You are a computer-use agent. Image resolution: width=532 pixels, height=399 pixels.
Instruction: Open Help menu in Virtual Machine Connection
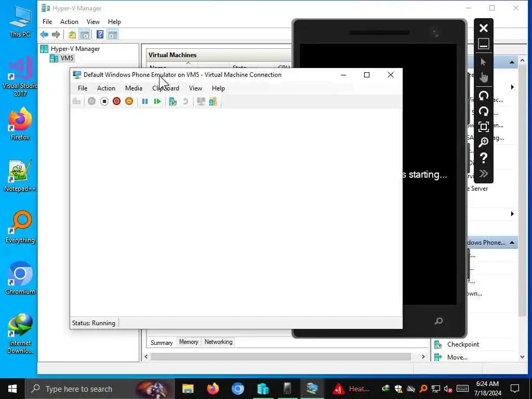[x=218, y=88]
